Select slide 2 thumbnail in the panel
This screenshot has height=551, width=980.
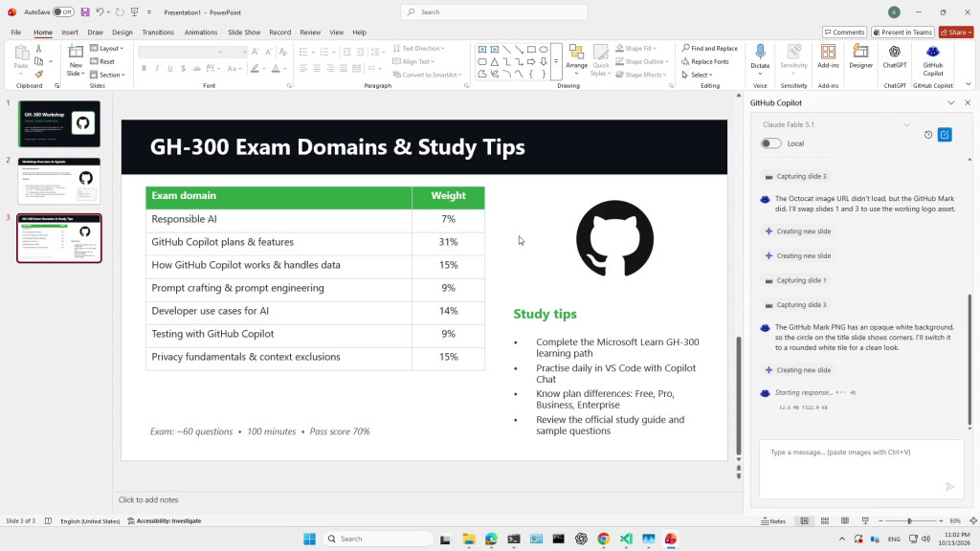tap(58, 181)
